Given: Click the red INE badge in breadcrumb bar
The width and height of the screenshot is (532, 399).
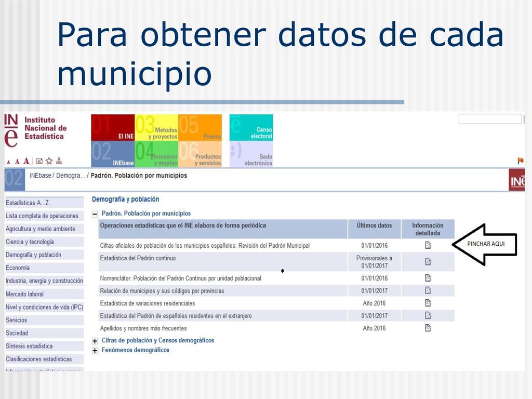Looking at the screenshot, I should (x=517, y=181).
